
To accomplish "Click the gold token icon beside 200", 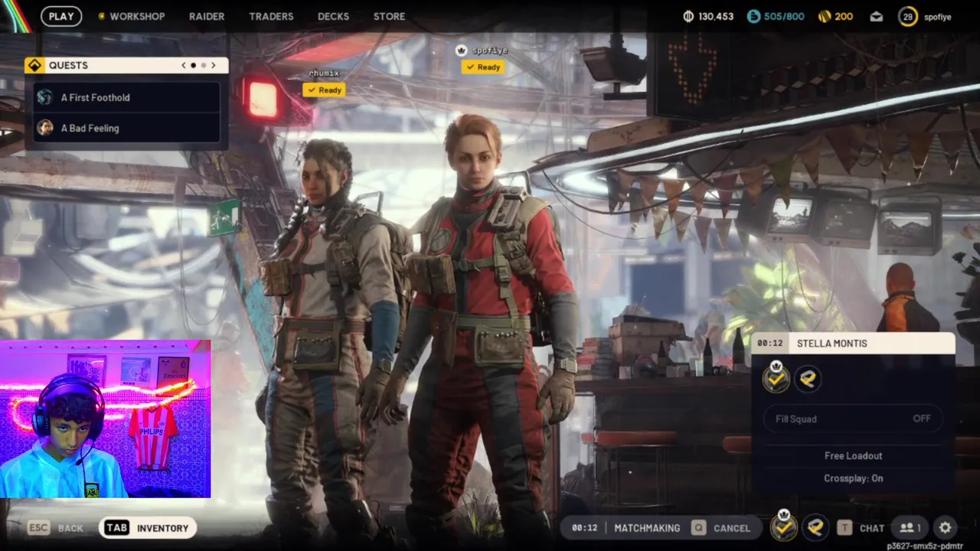I will (x=824, y=16).
